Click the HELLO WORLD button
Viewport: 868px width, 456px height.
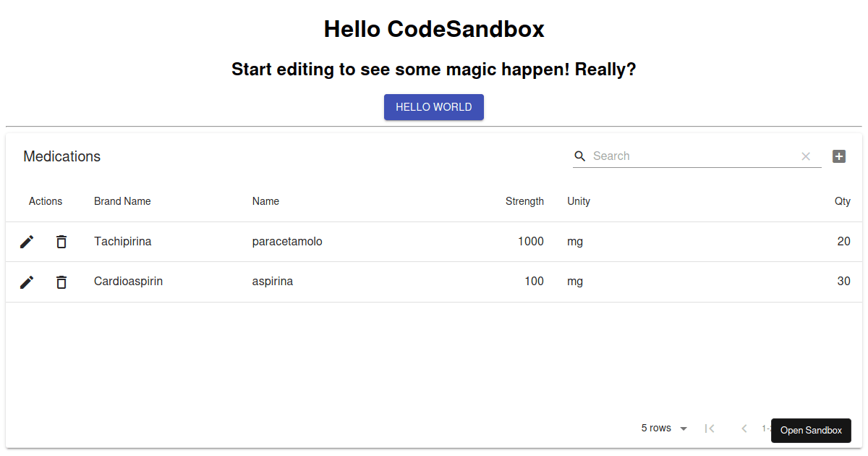tap(434, 106)
